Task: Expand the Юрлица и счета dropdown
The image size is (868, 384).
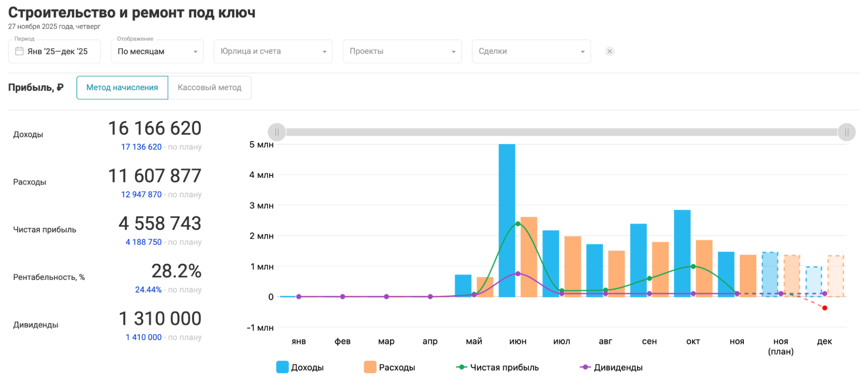Action: (x=273, y=51)
